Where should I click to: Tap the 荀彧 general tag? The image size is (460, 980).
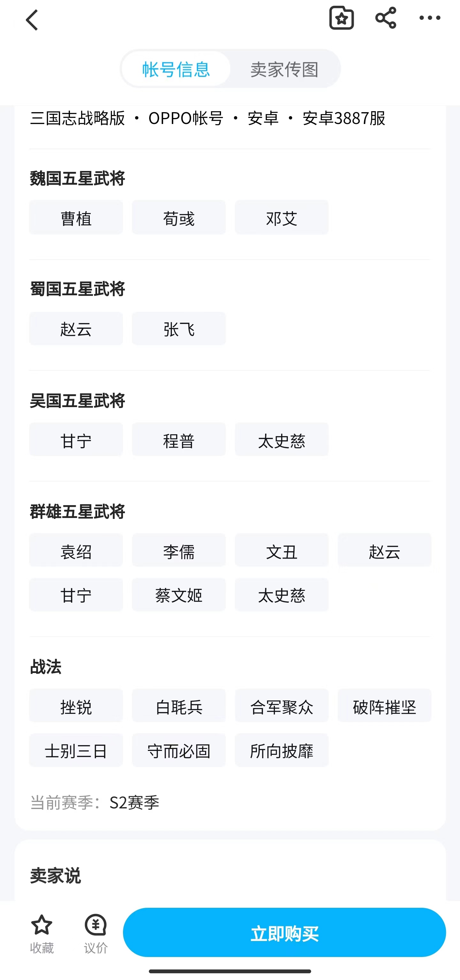click(179, 218)
